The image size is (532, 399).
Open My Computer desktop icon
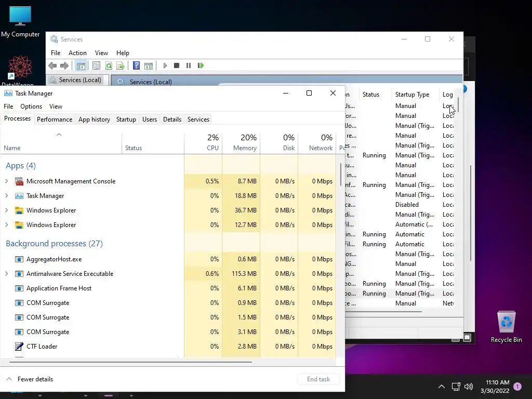pyautogui.click(x=20, y=21)
